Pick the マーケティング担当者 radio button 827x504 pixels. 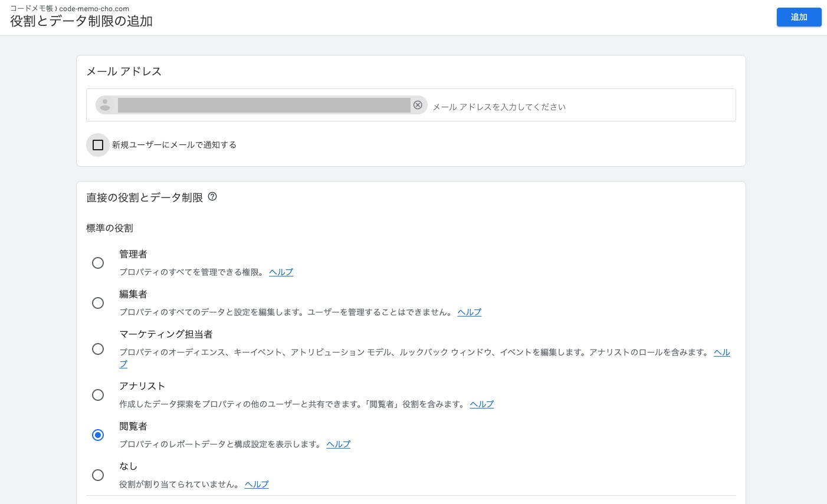pos(98,349)
